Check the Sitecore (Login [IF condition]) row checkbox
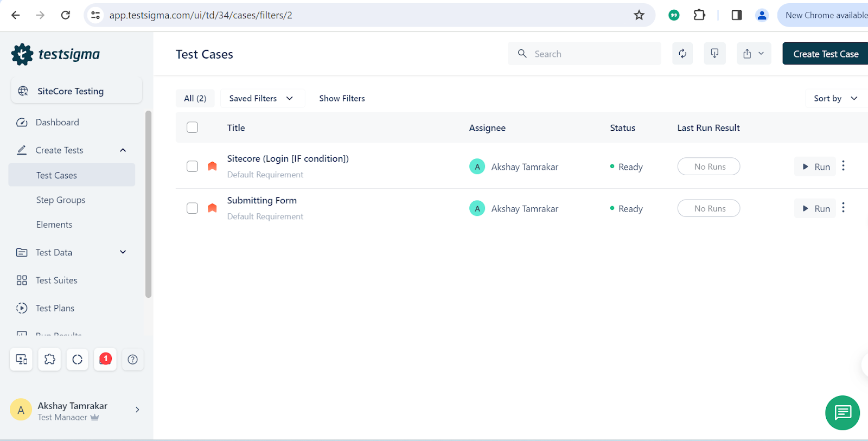Viewport: 868px width, 441px height. pyautogui.click(x=193, y=166)
